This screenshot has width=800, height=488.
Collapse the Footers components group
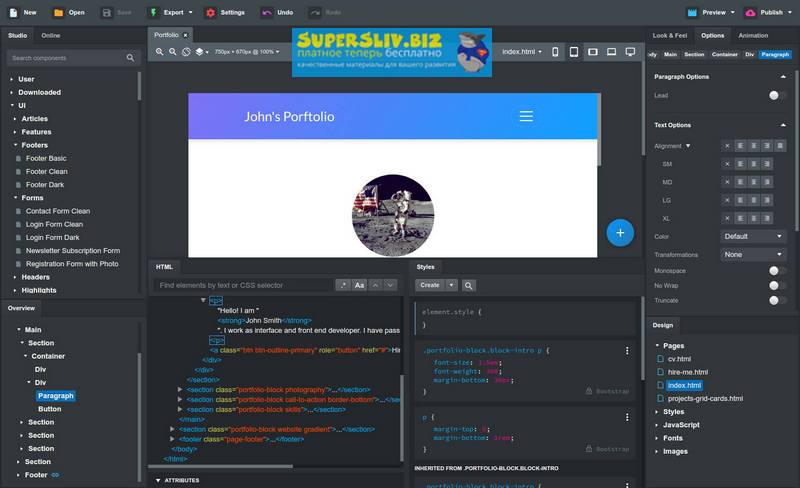point(15,145)
